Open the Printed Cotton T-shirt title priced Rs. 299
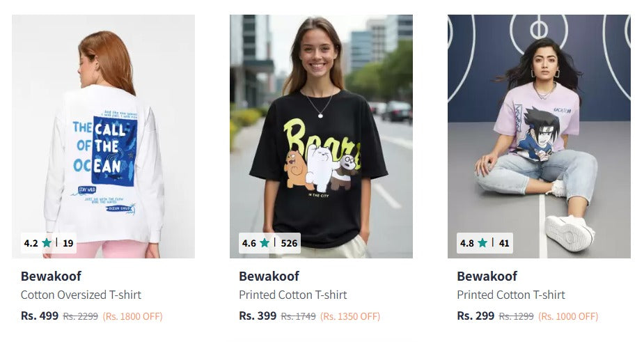 coord(511,295)
